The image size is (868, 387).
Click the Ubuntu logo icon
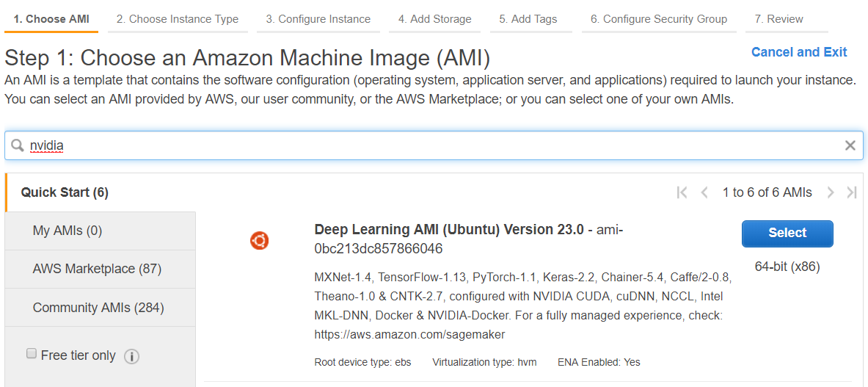click(x=259, y=240)
